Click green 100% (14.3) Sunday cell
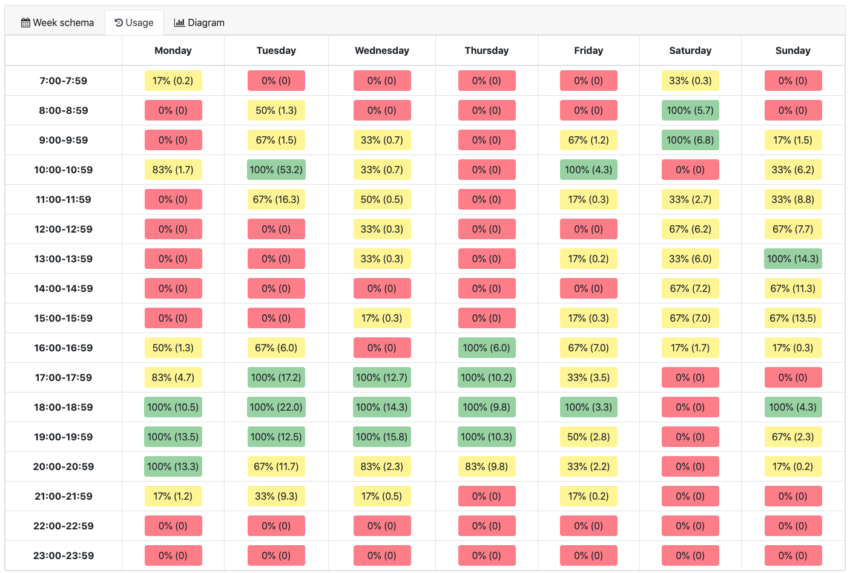 [793, 259]
